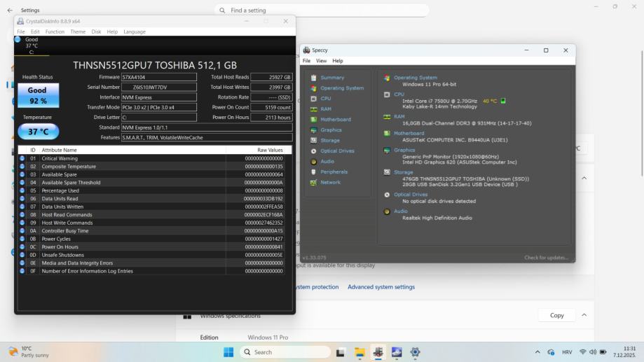Click the Firmware field showing 57XA4104
The width and height of the screenshot is (644, 362).
(159, 77)
